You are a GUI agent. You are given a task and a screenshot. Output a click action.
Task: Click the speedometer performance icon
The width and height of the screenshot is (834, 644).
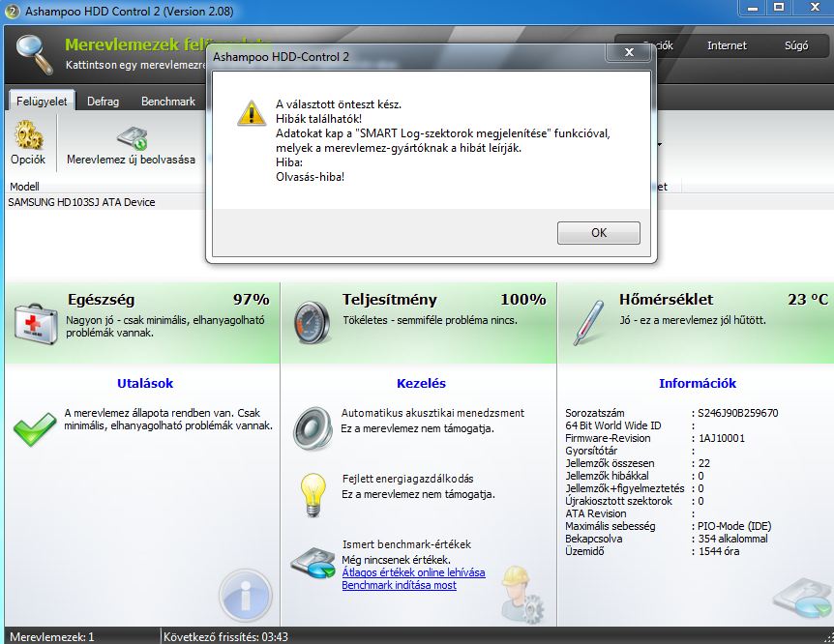tap(312, 322)
